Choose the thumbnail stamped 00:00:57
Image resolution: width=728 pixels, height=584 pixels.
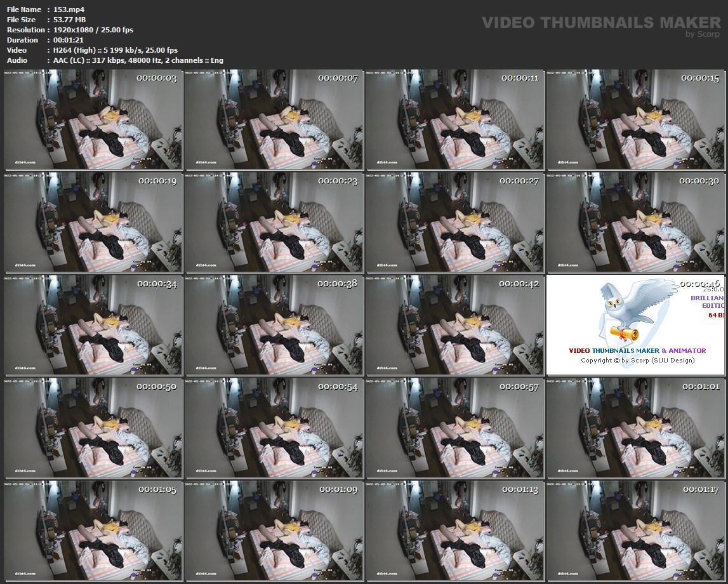coord(455,428)
